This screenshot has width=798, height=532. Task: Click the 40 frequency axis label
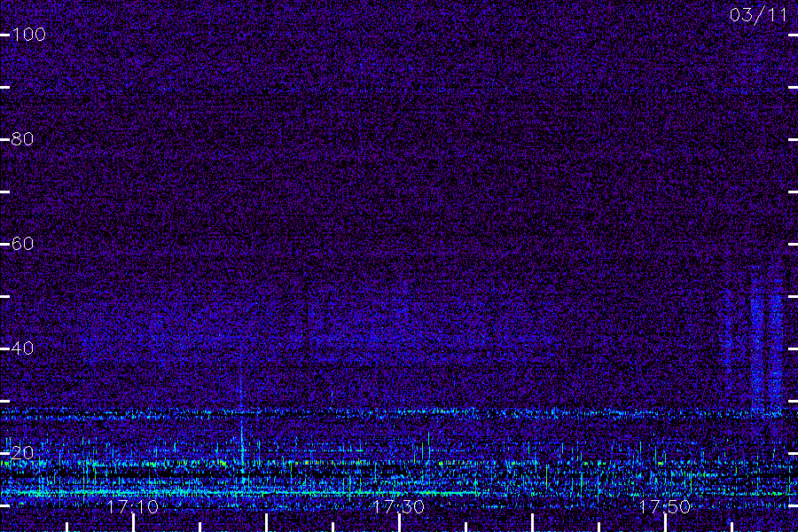pyautogui.click(x=22, y=348)
